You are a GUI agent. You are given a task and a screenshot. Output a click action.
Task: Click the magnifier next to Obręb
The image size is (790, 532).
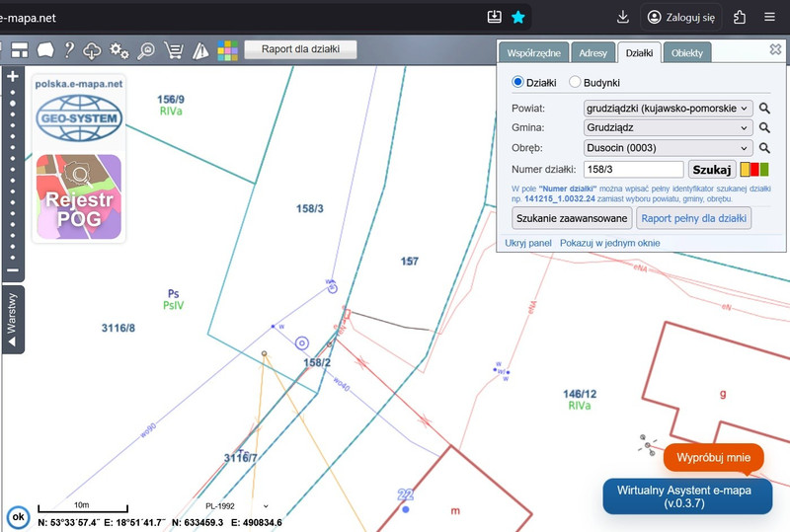click(x=764, y=148)
